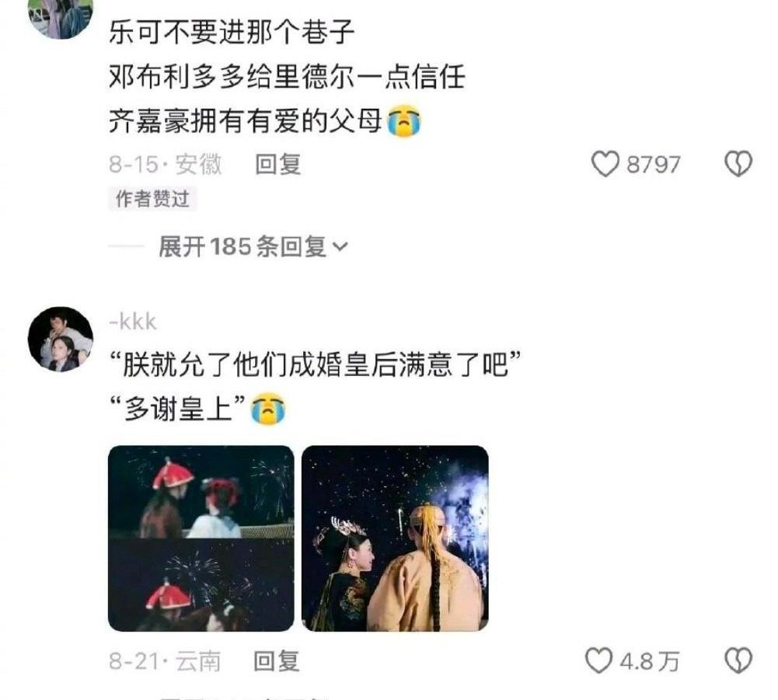
Task: Open the -kkk username link
Action: [133, 322]
